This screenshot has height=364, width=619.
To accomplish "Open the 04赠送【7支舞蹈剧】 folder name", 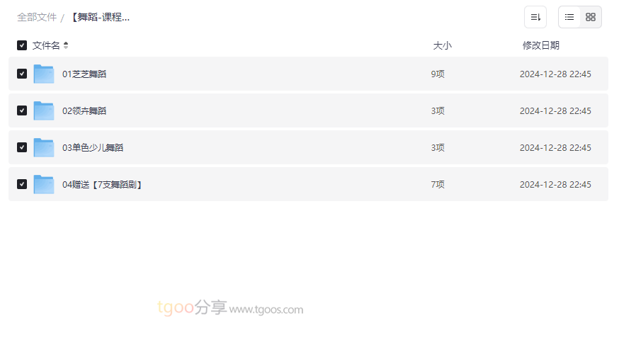I will pos(103,184).
